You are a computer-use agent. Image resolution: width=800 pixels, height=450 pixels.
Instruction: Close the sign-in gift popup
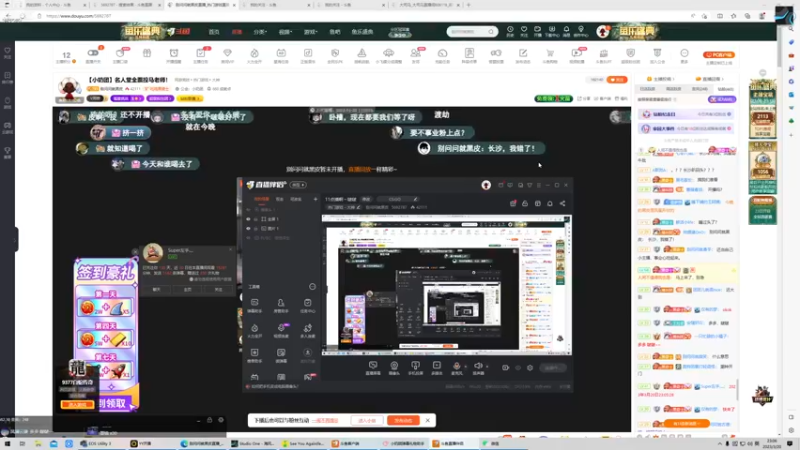click(135, 252)
